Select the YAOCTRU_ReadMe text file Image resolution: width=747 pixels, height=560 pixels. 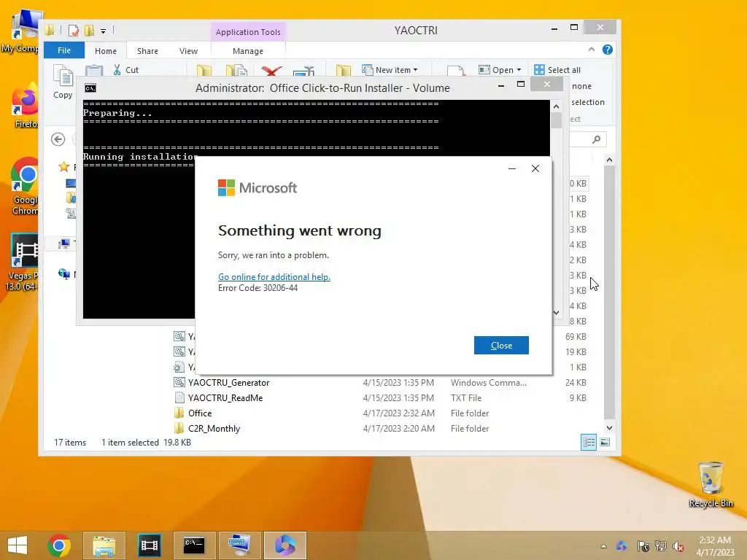coord(225,397)
